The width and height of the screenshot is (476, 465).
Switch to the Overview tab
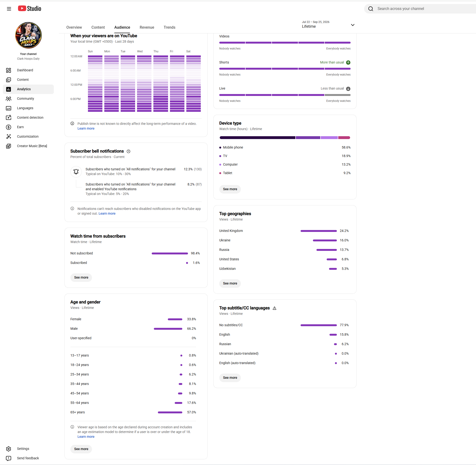[x=74, y=27]
